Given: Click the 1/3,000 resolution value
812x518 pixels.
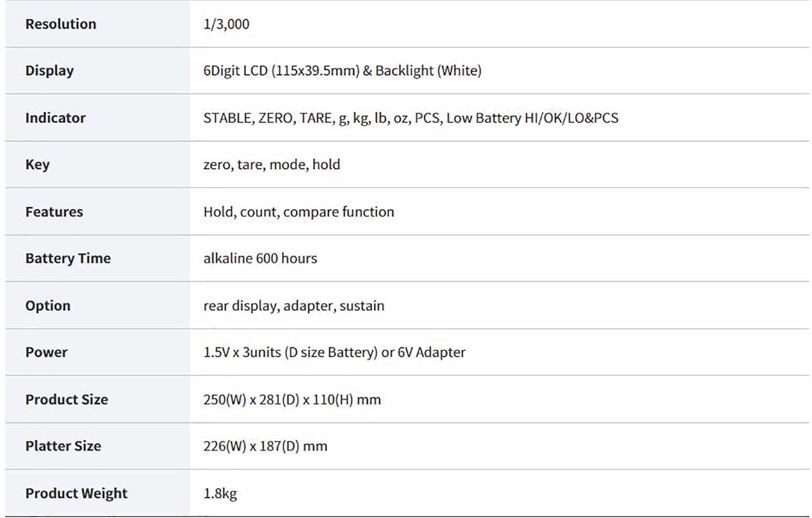Looking at the screenshot, I should click(226, 24).
